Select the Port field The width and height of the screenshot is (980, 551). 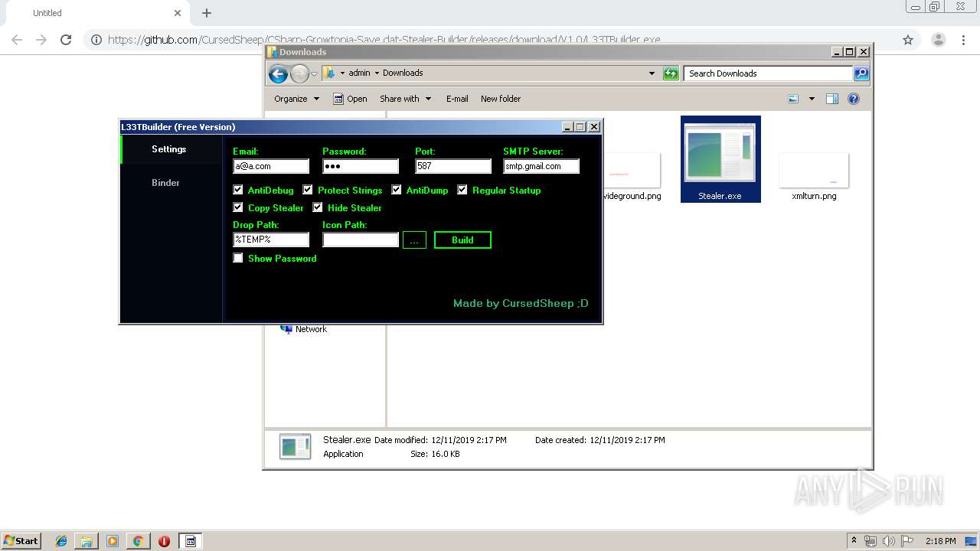pyautogui.click(x=453, y=166)
